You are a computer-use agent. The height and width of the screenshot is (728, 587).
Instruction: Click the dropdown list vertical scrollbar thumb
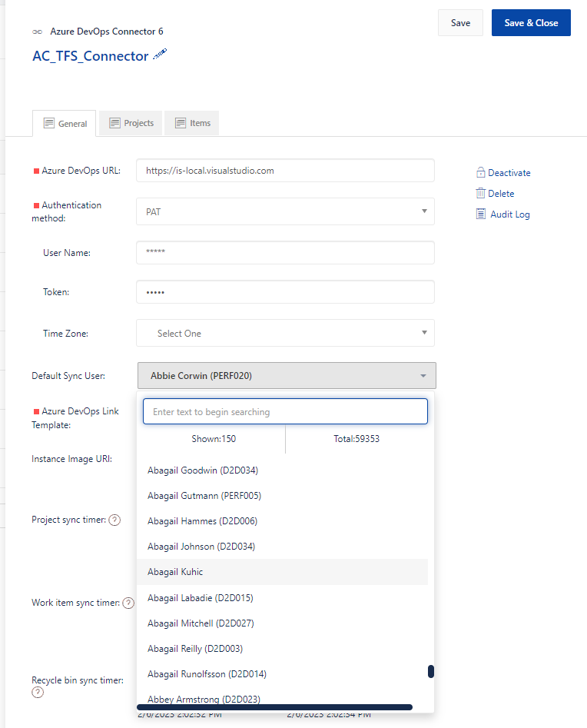tap(431, 671)
